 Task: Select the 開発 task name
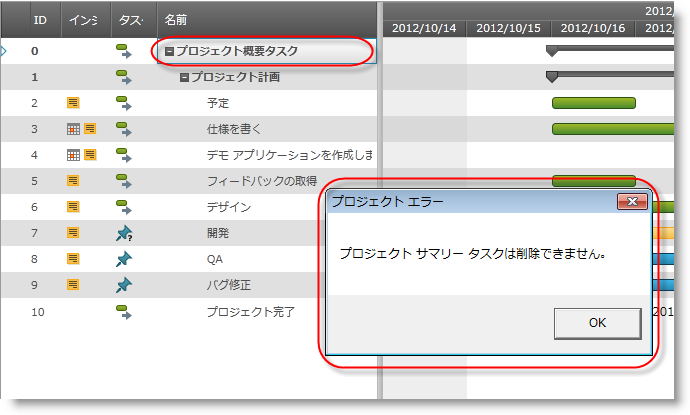coord(218,233)
